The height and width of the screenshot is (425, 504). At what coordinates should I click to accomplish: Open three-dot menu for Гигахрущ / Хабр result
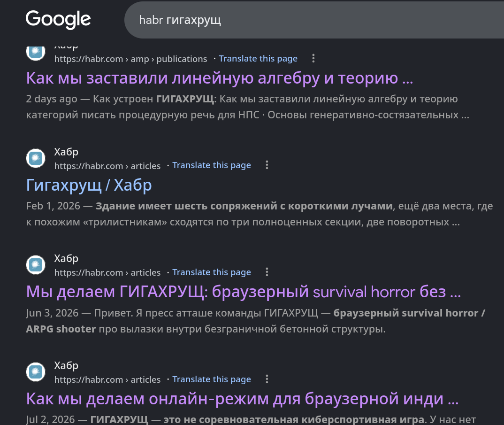pyautogui.click(x=267, y=165)
